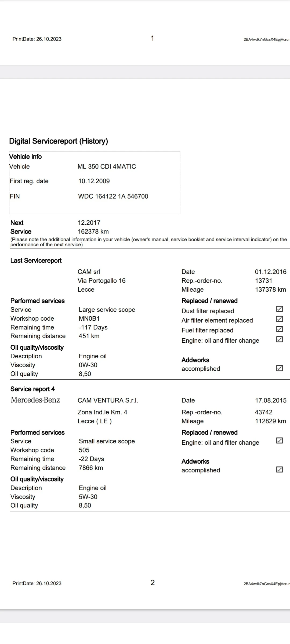Select the FIN number WDC 164122 1A 546700
Screen dimensions: 290x644
coord(113,196)
